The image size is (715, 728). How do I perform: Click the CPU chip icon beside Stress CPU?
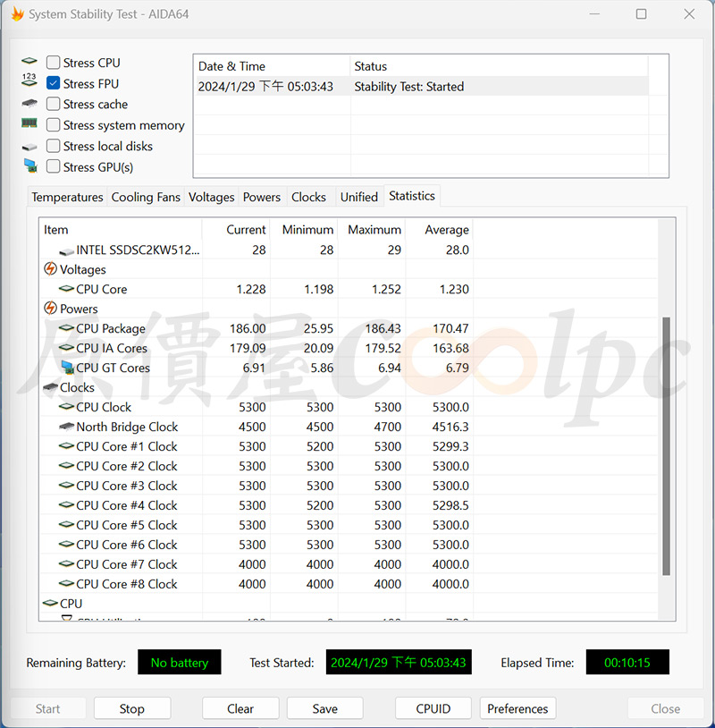point(29,62)
